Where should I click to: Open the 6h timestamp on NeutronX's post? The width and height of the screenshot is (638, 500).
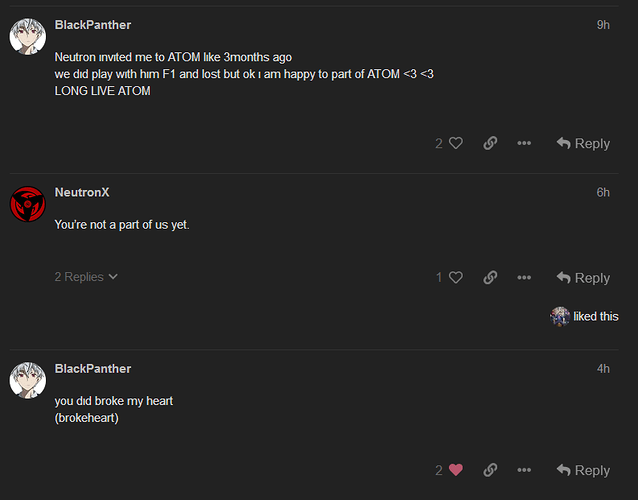click(x=603, y=192)
